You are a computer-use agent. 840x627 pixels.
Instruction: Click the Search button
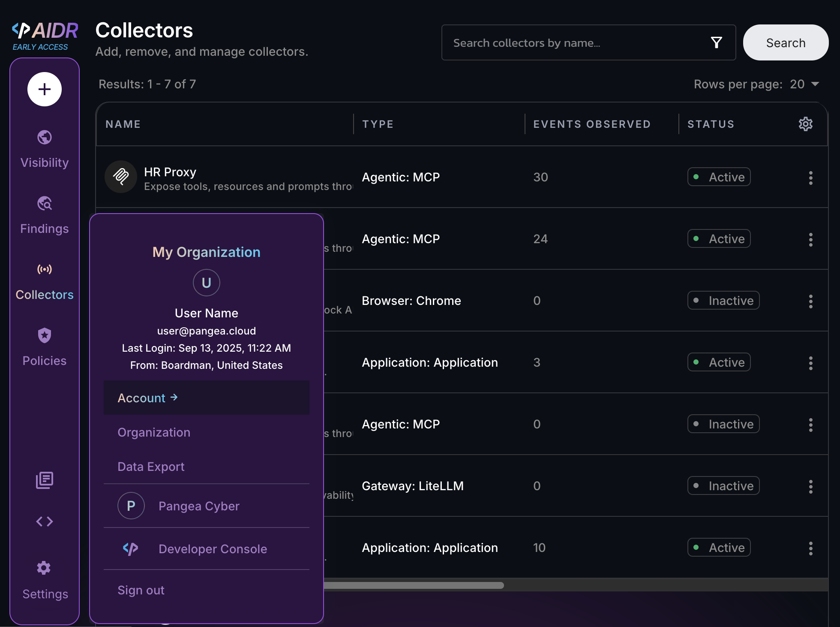tap(785, 42)
